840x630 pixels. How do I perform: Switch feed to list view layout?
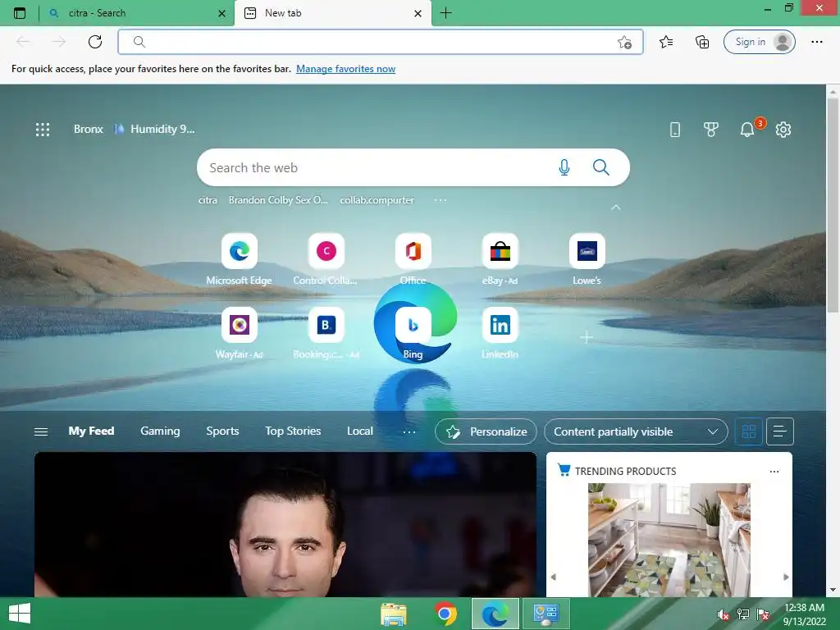click(x=780, y=431)
